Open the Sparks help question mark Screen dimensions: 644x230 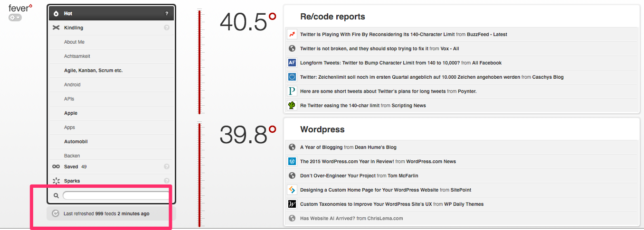[x=167, y=181]
